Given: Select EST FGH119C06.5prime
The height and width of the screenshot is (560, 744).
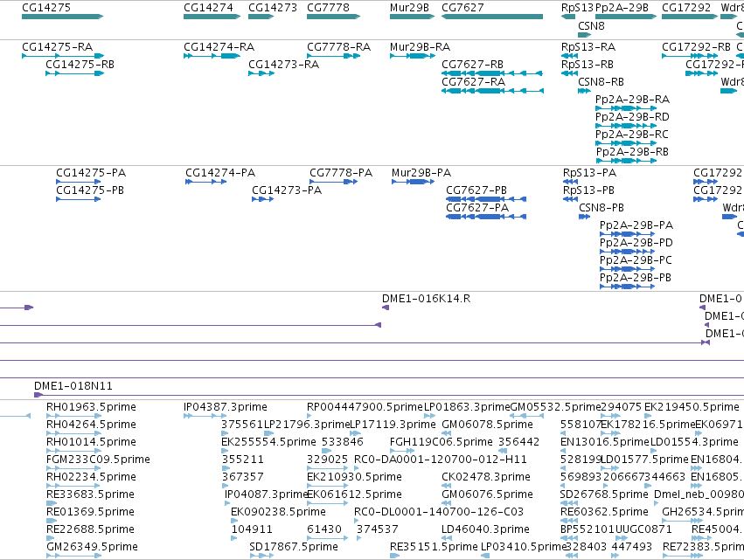Looking at the screenshot, I should coord(442,442).
